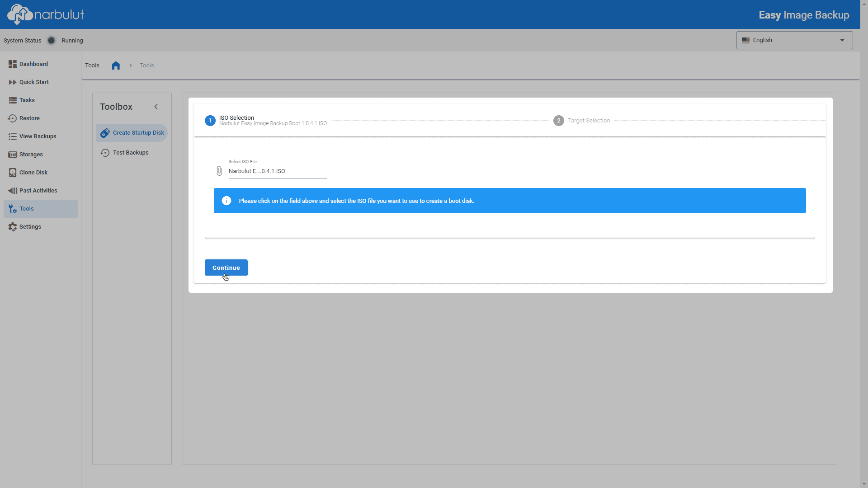
Task: Click the Select ISO File field
Action: pyautogui.click(x=277, y=171)
